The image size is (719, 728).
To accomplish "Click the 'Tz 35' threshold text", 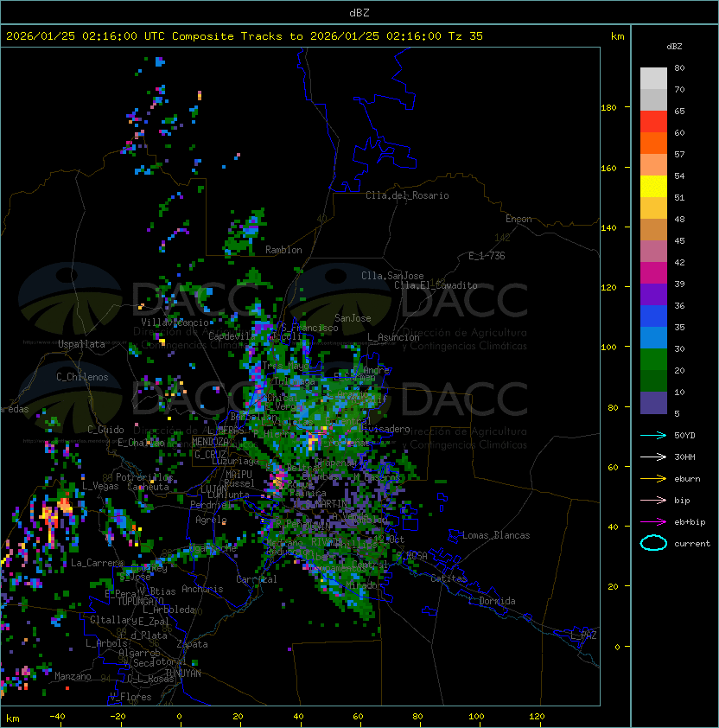I will pyautogui.click(x=466, y=36).
